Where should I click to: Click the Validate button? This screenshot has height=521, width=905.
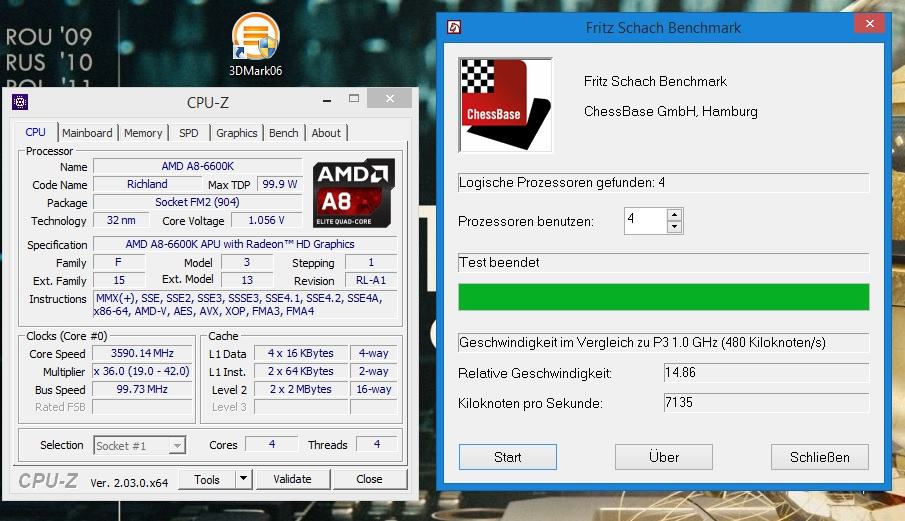[293, 479]
